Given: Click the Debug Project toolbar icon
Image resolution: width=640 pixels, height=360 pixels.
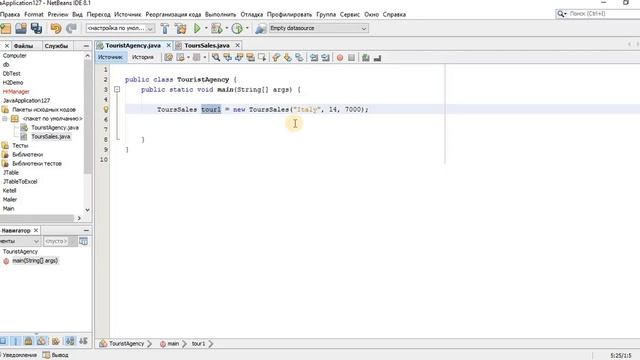Looking at the screenshot, I should click(x=217, y=28).
